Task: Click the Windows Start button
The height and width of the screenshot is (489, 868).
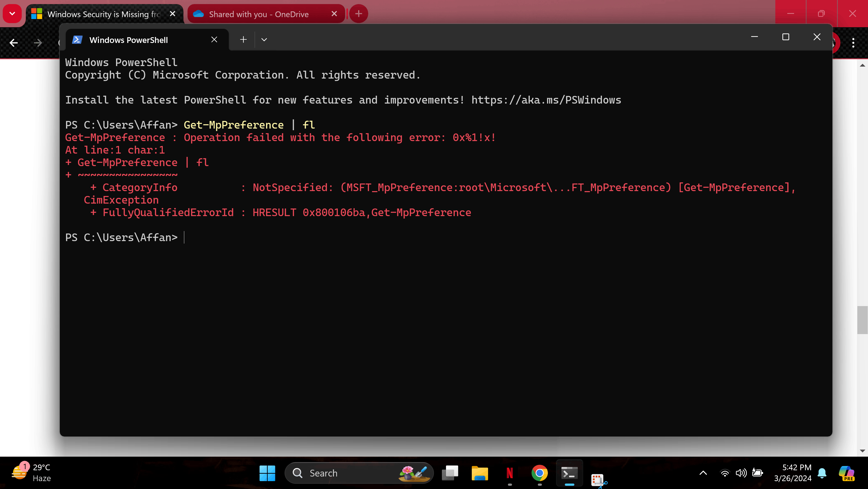Action: [267, 473]
